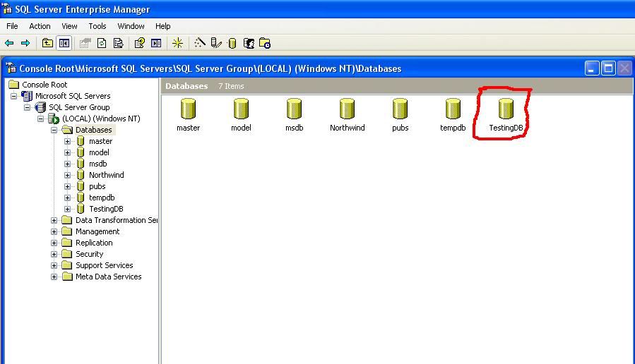Open the Action menu
Image resolution: width=635 pixels, height=364 pixels.
(x=40, y=26)
